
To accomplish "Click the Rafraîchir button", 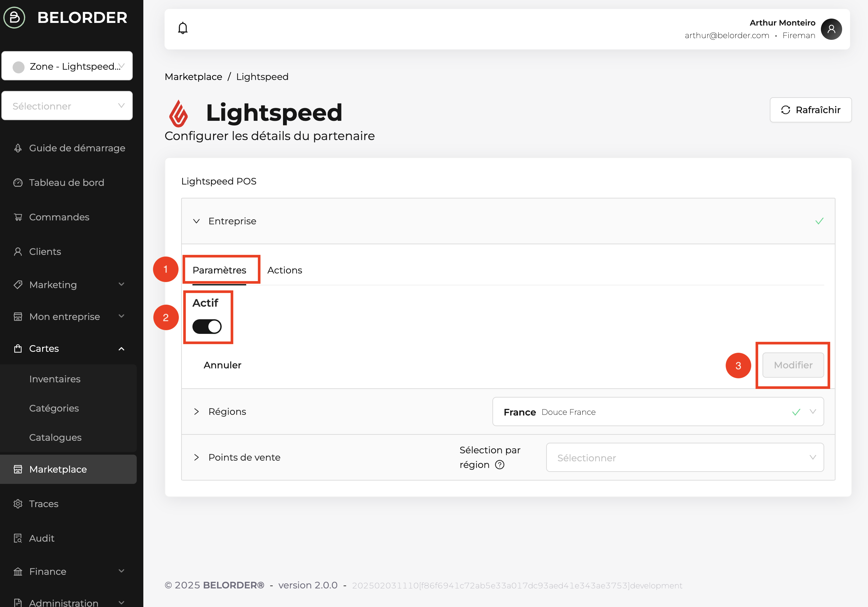I will point(811,110).
